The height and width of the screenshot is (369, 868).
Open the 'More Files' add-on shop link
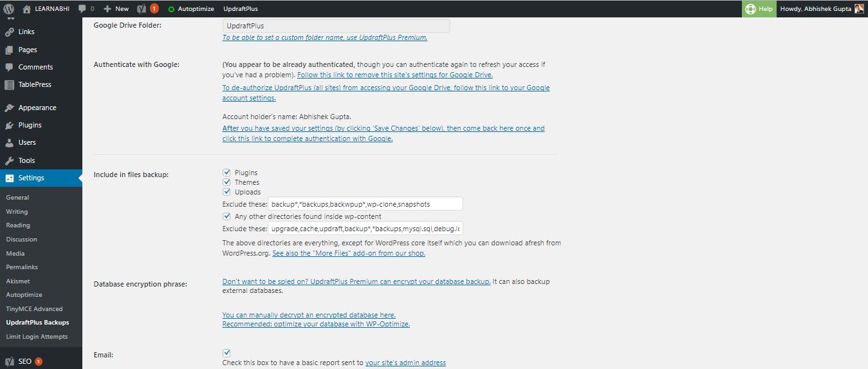(349, 254)
